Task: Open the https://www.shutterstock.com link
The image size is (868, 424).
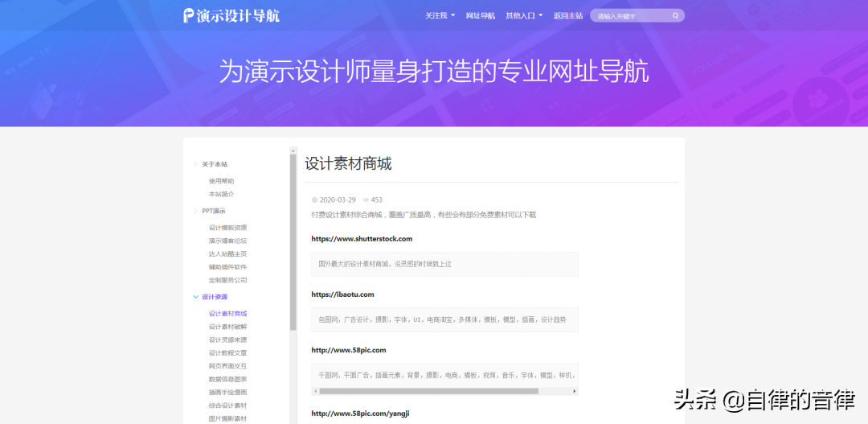Action: (x=362, y=239)
